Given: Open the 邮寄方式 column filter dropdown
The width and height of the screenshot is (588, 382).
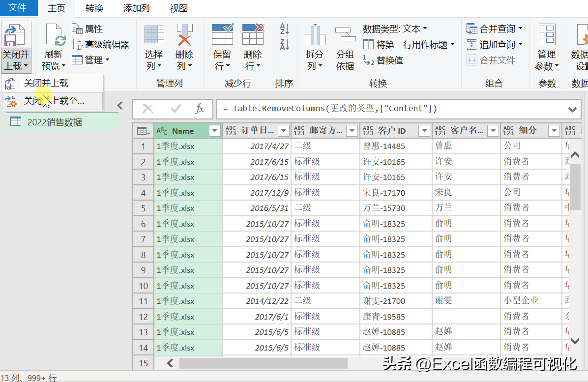Looking at the screenshot, I should click(x=352, y=131).
